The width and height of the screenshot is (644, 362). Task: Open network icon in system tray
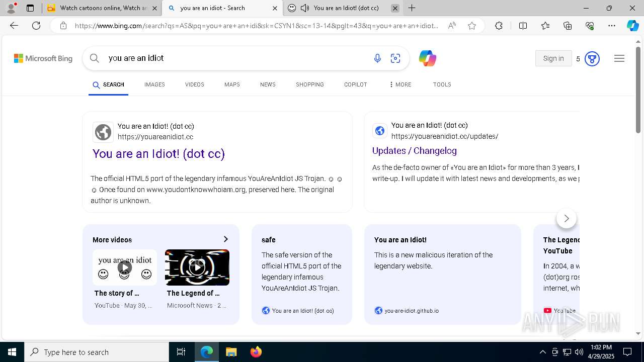(567, 352)
